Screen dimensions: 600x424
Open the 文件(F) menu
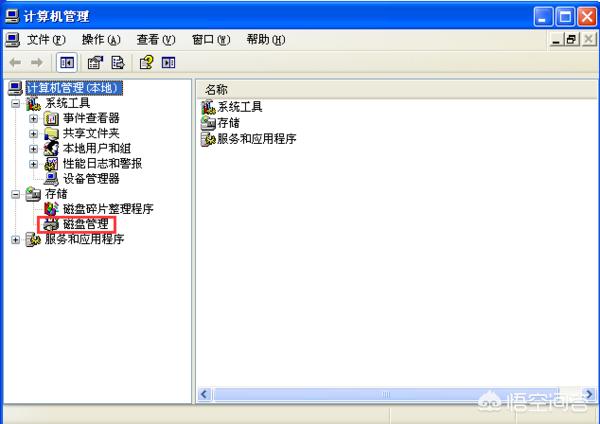(x=46, y=39)
